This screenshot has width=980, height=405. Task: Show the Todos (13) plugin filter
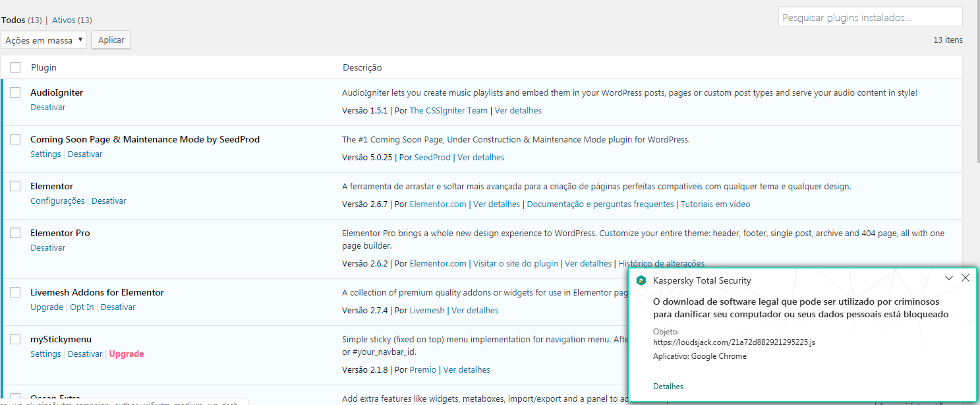(x=22, y=20)
